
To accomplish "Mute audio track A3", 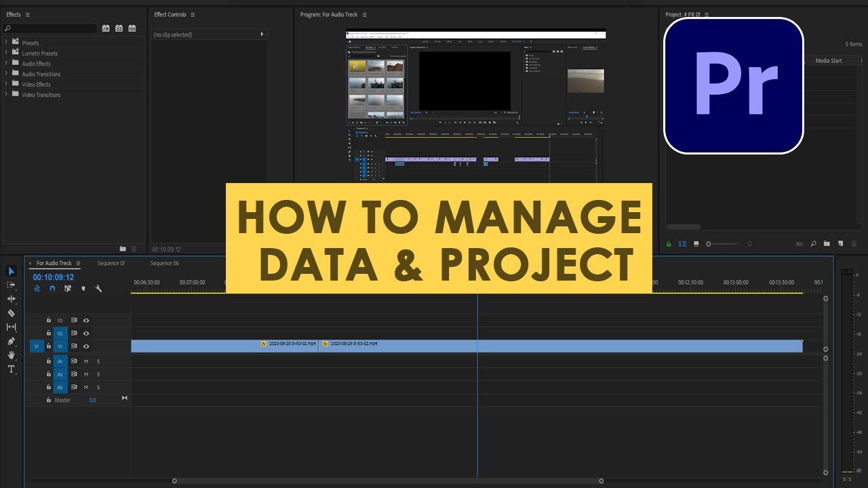I will (x=86, y=387).
